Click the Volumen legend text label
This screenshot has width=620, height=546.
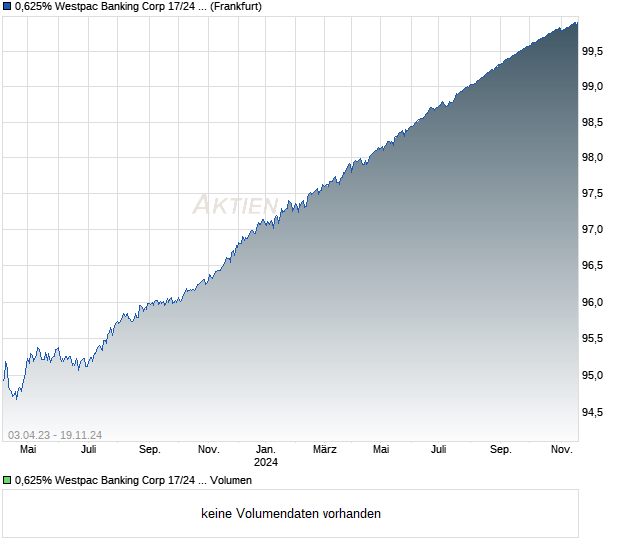[x=231, y=480]
